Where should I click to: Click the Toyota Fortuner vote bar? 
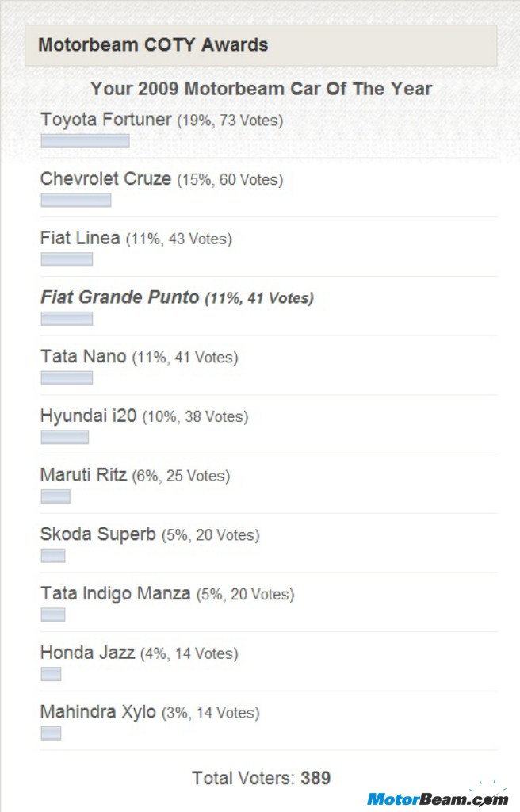point(85,141)
